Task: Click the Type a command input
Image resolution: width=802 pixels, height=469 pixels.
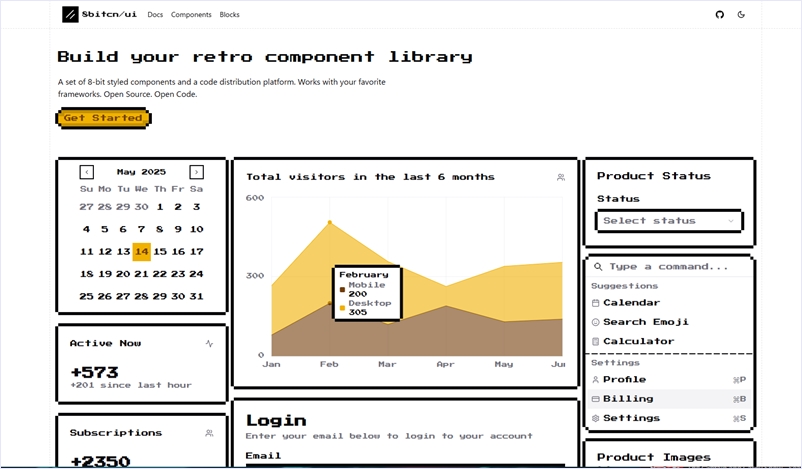Action: coord(675,267)
